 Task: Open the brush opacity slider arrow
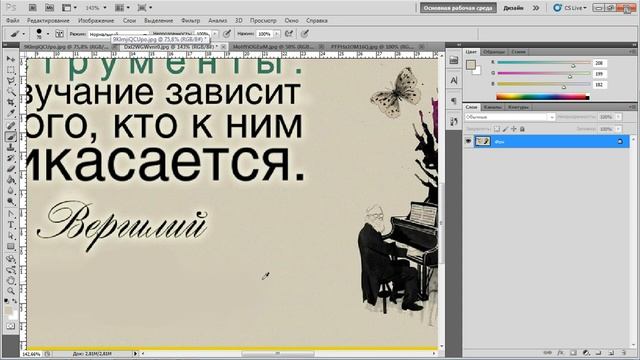[215, 34]
